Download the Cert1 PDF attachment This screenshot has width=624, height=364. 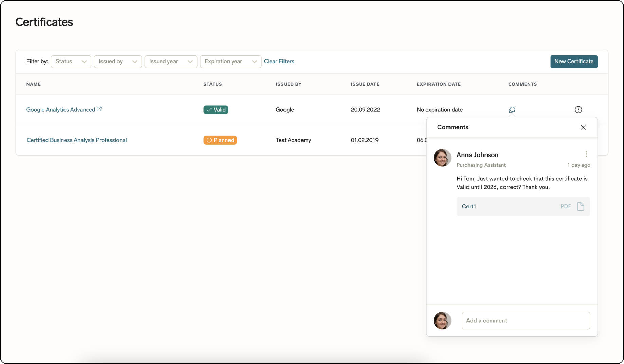[581, 206]
